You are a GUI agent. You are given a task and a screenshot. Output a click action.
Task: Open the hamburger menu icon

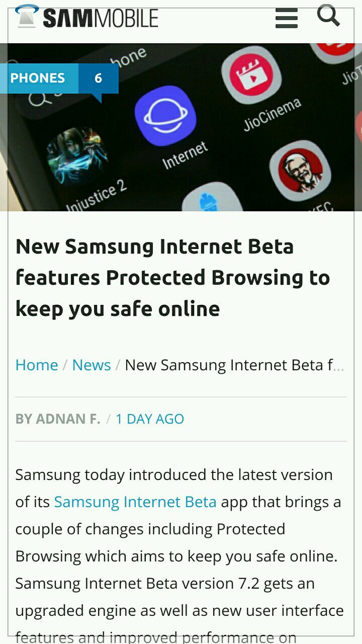pyautogui.click(x=287, y=18)
